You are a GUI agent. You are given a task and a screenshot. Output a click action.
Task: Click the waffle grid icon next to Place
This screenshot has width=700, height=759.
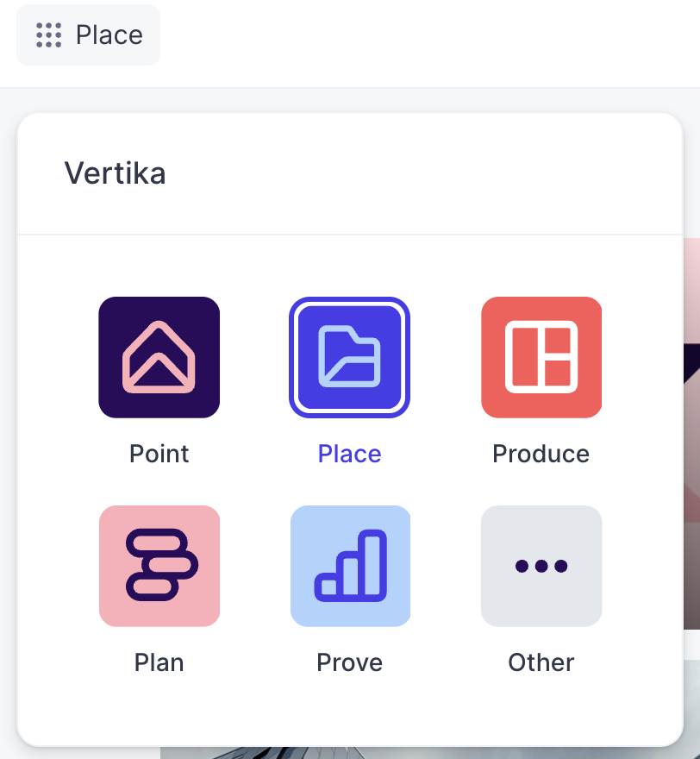(48, 35)
